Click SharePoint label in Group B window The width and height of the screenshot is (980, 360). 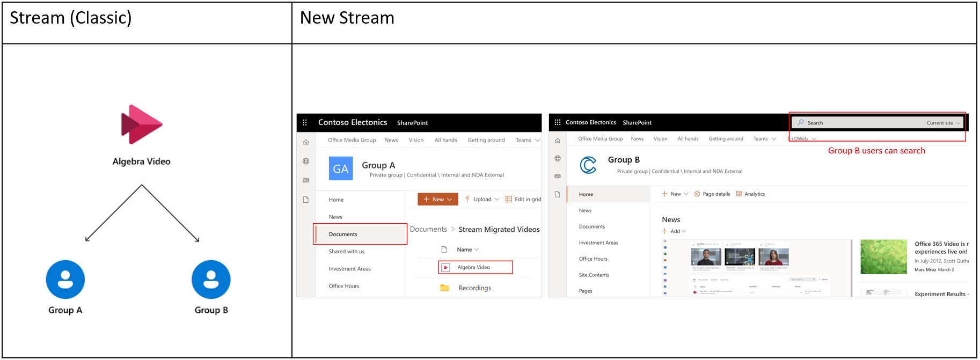click(637, 122)
